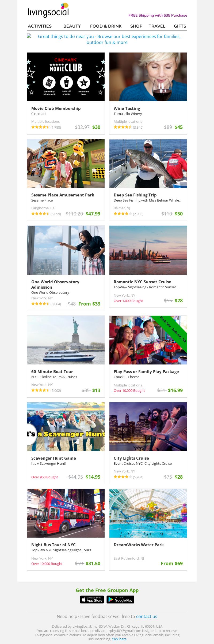Open the Wine Tasting deal photo
Image resolution: width=214 pixels, height=644 pixels.
point(148,77)
